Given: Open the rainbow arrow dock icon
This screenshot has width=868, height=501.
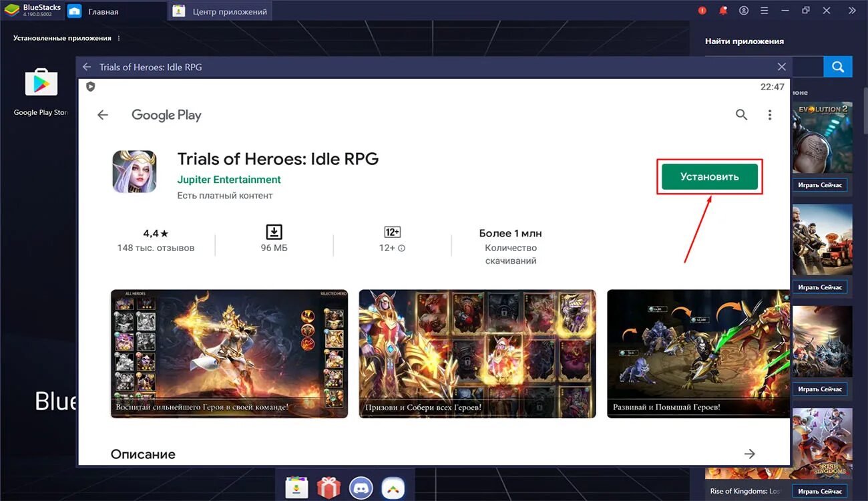Looking at the screenshot, I should pos(393,487).
